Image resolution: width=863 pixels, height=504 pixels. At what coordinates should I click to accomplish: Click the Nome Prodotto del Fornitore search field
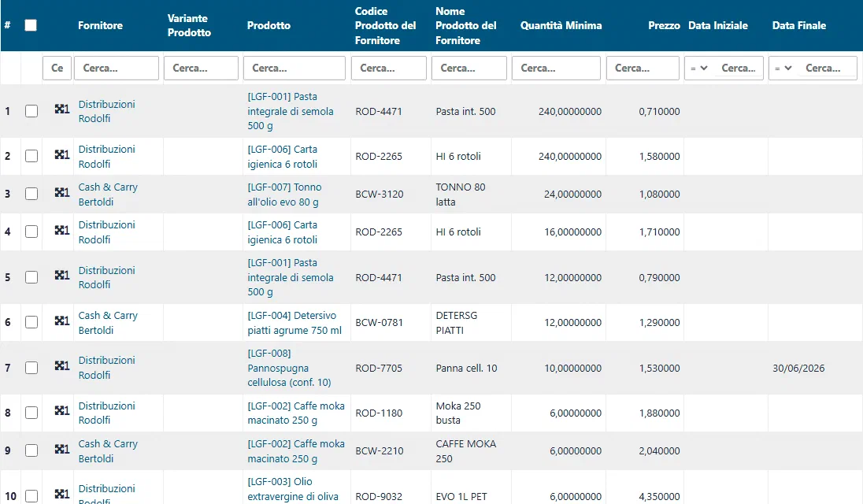coord(469,69)
